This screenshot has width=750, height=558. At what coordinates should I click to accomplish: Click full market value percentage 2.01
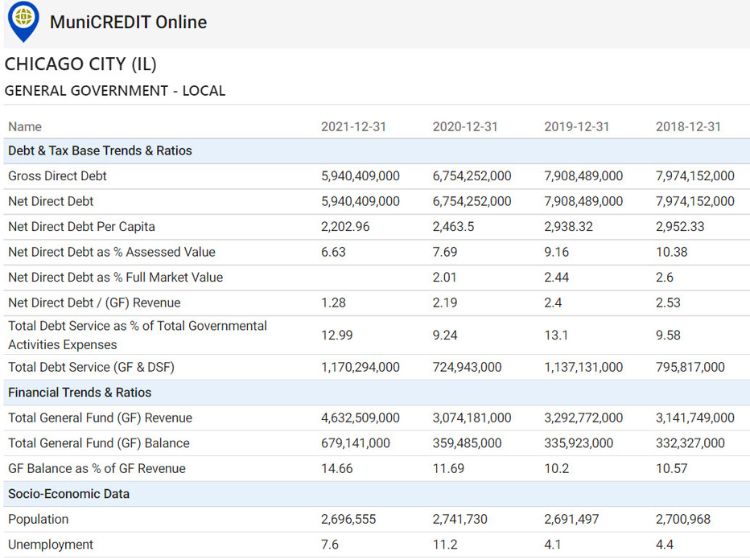coord(444,277)
